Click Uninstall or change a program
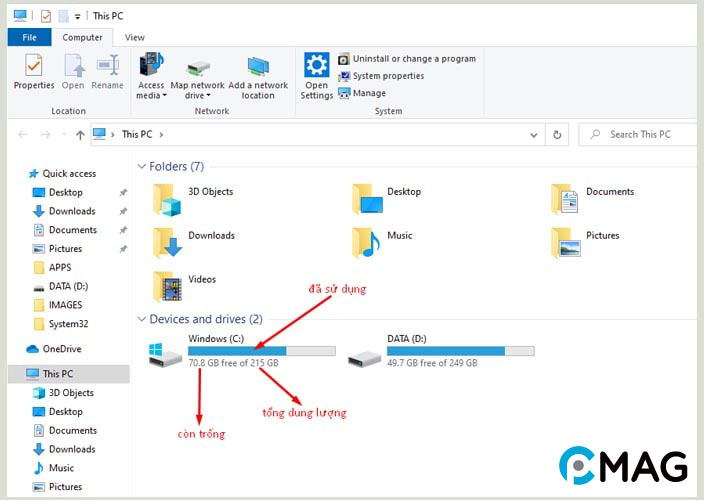The image size is (704, 500). pyautogui.click(x=407, y=59)
